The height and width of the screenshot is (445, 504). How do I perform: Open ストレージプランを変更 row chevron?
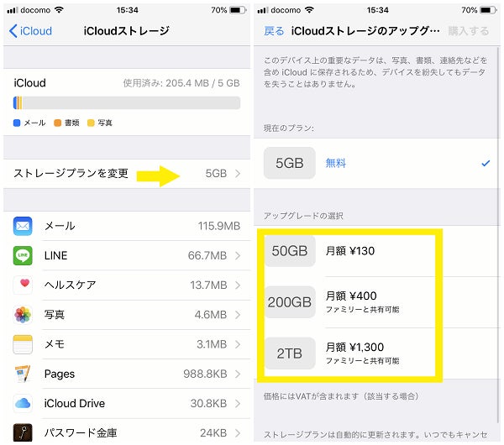coord(238,174)
